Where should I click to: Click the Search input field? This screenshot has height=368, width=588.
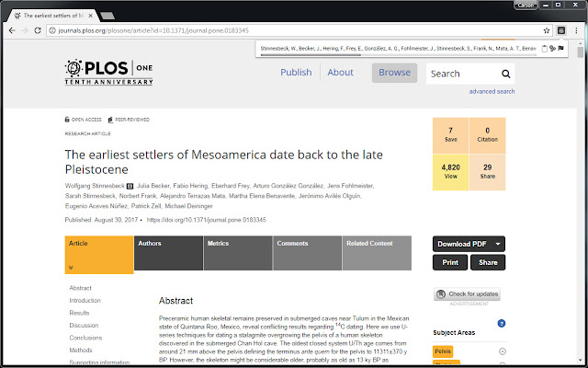461,74
